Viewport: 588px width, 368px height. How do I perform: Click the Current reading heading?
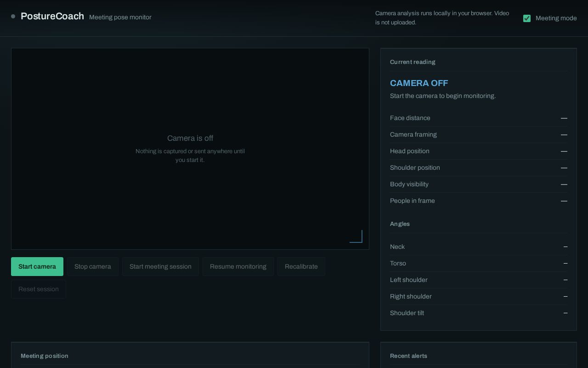413,62
